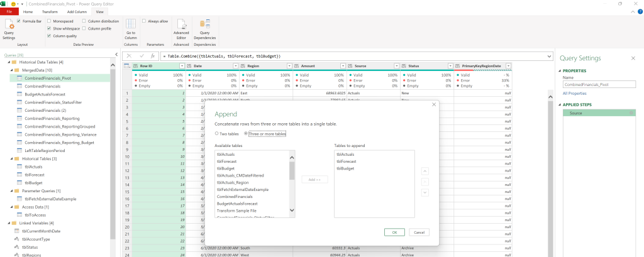Click the formula bar fx icon
Screen dimensions: 644x257
click(153, 56)
